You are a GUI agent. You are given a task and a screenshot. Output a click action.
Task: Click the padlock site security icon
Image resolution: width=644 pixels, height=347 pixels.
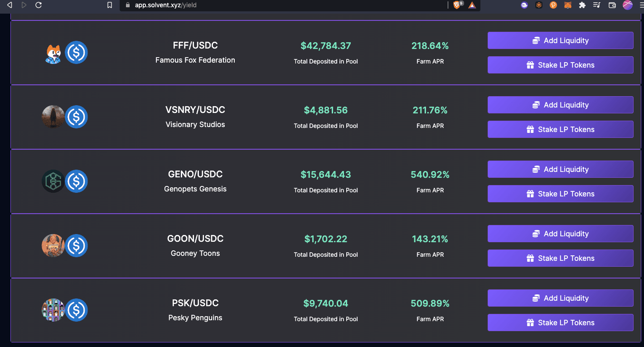click(x=128, y=5)
